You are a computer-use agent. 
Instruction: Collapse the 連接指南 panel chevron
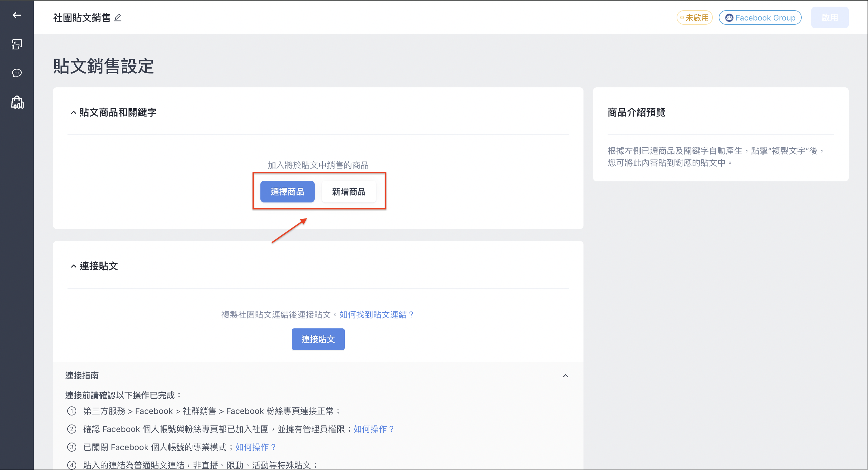(565, 376)
